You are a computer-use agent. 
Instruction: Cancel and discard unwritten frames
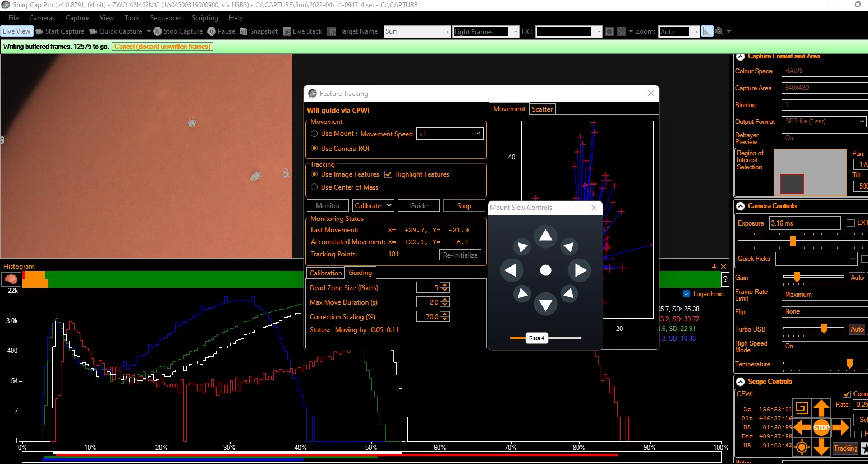(162, 47)
